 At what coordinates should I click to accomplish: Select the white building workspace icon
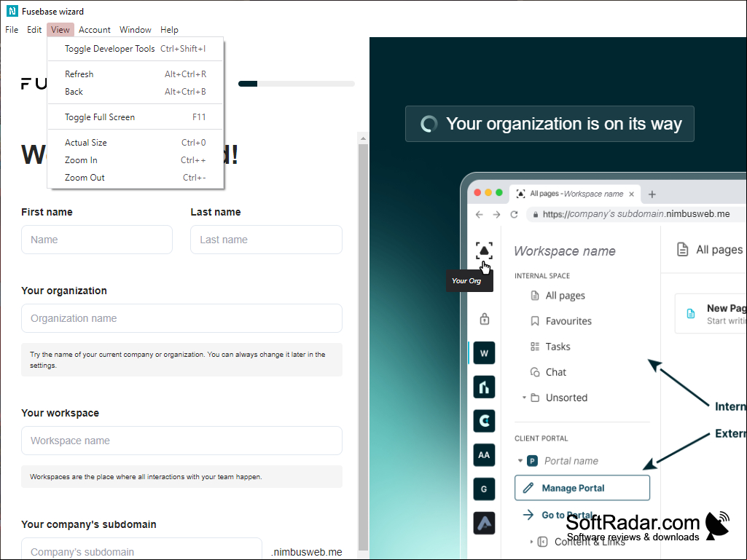tap(484, 387)
